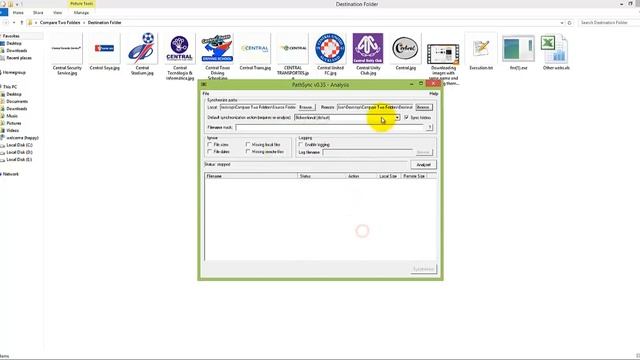This screenshot has width=640, height=360.
Task: Switch to Manage Picture Tools tab
Action: click(x=81, y=13)
